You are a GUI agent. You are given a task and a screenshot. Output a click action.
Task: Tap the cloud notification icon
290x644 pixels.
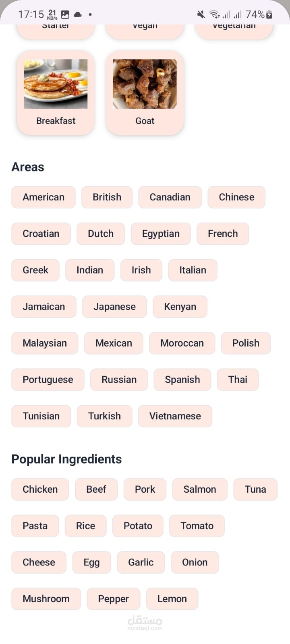(x=78, y=15)
